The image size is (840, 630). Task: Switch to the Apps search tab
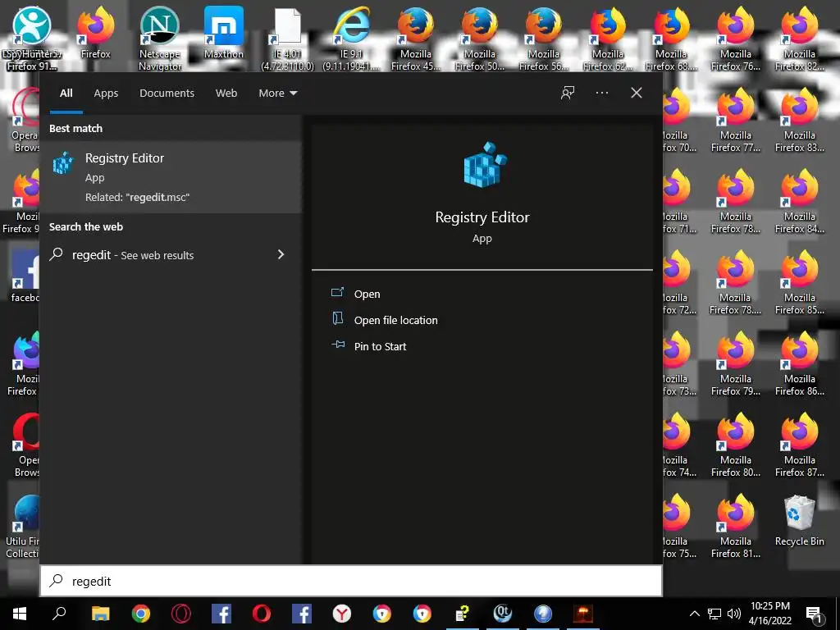[106, 94]
